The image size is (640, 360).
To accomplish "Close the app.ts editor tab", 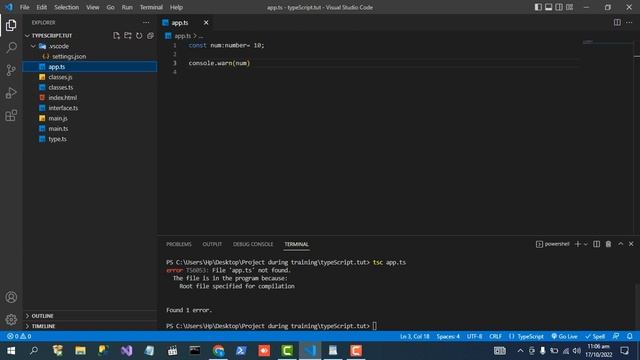I will 206,22.
